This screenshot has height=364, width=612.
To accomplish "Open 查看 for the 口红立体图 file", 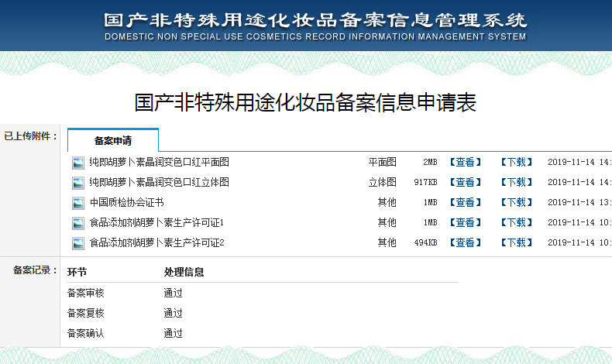I will coord(465,182).
